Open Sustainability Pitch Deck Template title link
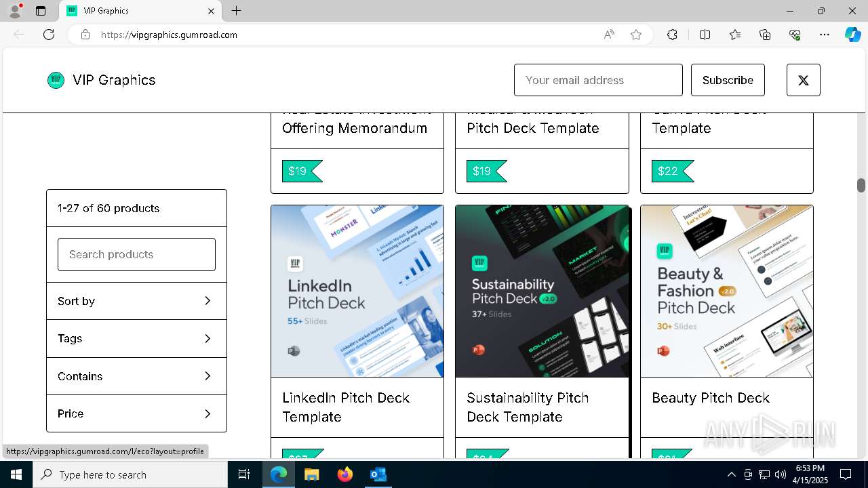This screenshot has height=488, width=868. [528, 407]
